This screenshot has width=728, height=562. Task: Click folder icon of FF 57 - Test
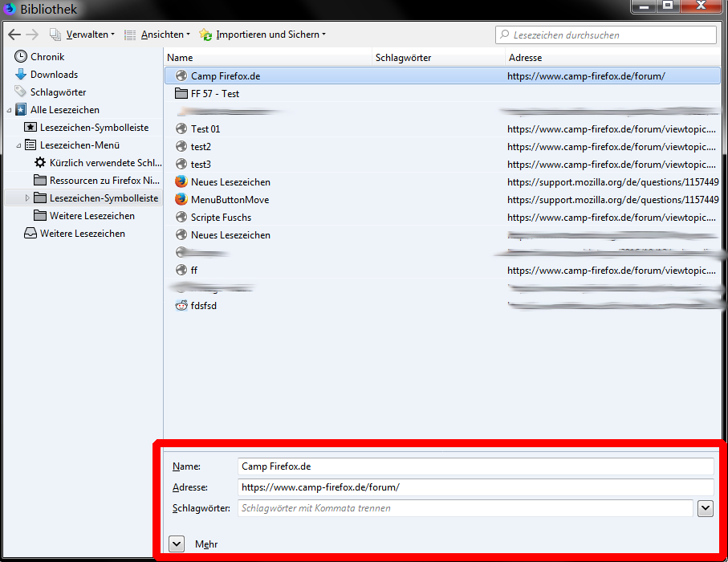coord(181,93)
